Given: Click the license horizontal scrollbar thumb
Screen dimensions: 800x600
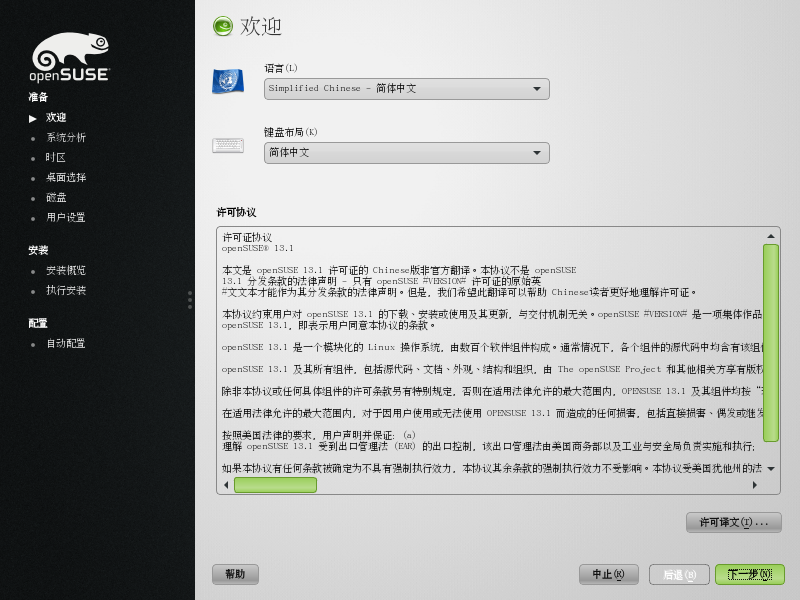Looking at the screenshot, I should point(275,485).
